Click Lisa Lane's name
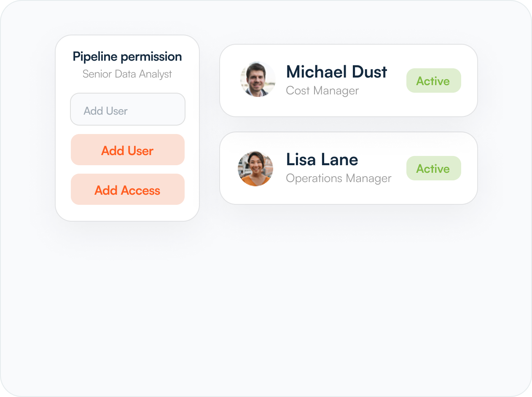Viewport: 532px width, 397px height. click(x=322, y=159)
